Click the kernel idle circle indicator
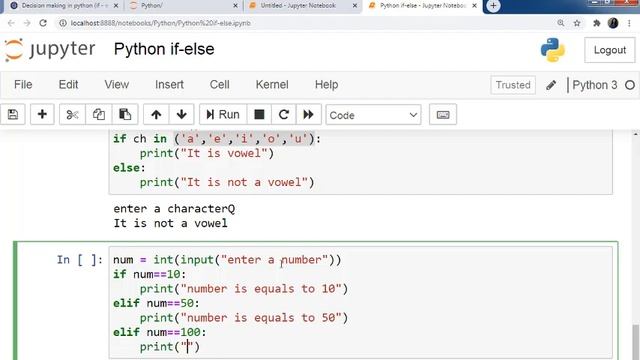Screen dimensions: 640x360 [x=630, y=85]
